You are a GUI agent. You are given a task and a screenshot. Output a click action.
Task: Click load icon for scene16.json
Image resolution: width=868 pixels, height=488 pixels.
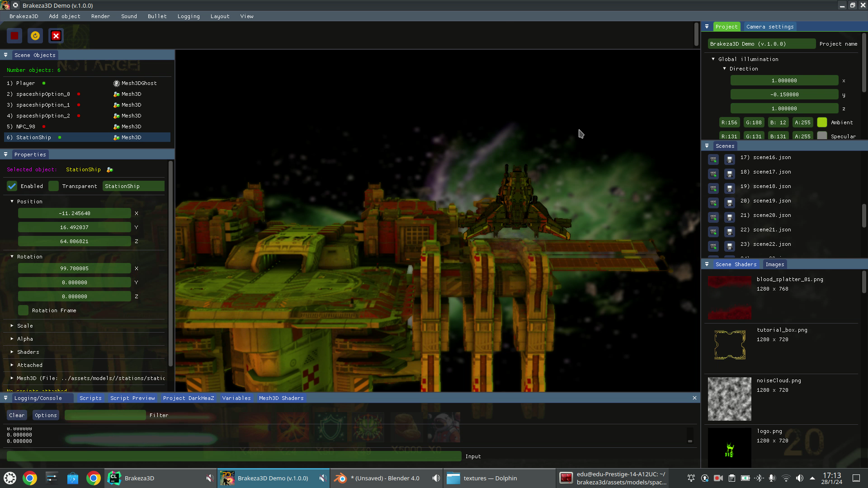[713, 159]
